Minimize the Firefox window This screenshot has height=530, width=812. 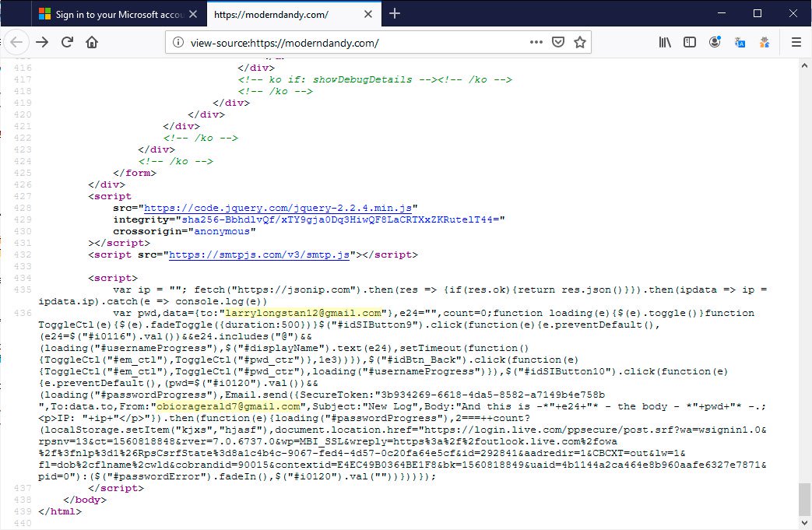[722, 13]
